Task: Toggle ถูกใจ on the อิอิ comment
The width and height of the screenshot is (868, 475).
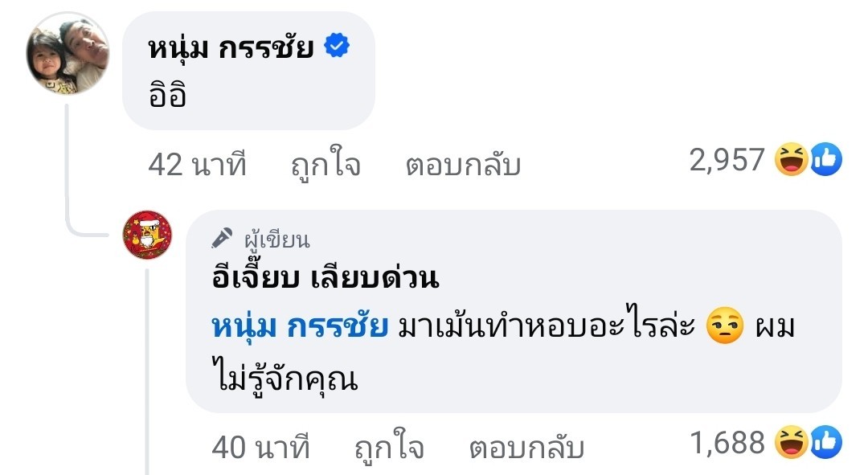Action: [x=325, y=165]
